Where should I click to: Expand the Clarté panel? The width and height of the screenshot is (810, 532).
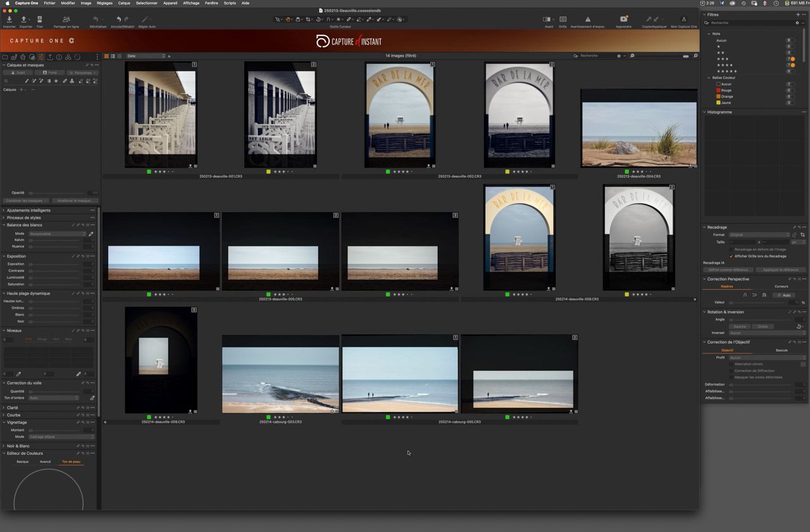point(4,408)
